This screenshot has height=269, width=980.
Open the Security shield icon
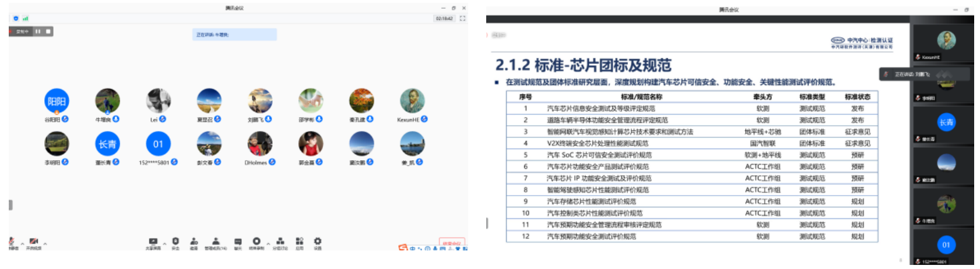tap(175, 241)
